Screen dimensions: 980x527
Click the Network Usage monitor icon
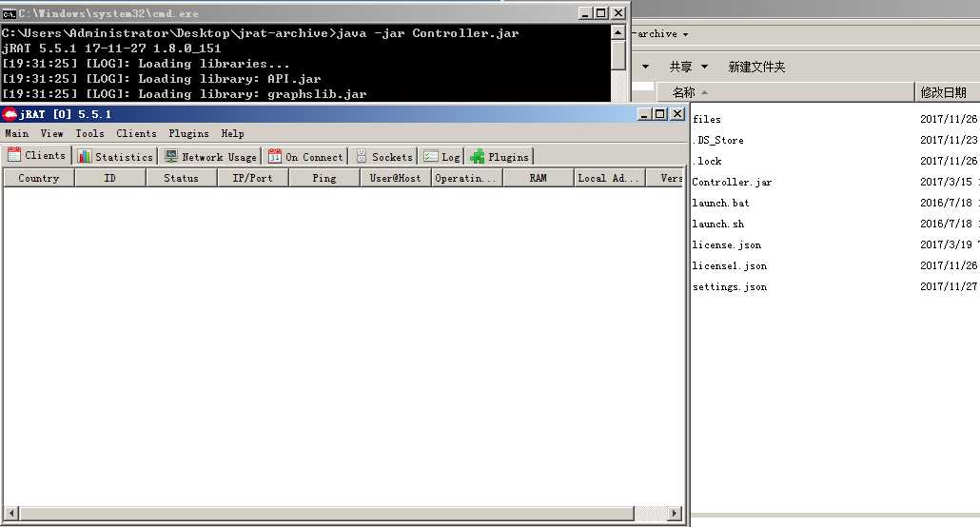click(171, 156)
